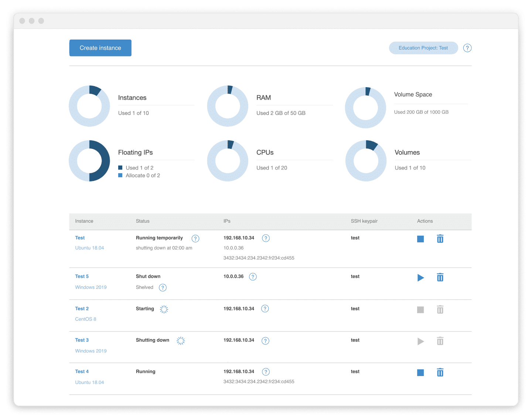Open the Test 4 instance link
This screenshot has width=532, height=420.
82,371
